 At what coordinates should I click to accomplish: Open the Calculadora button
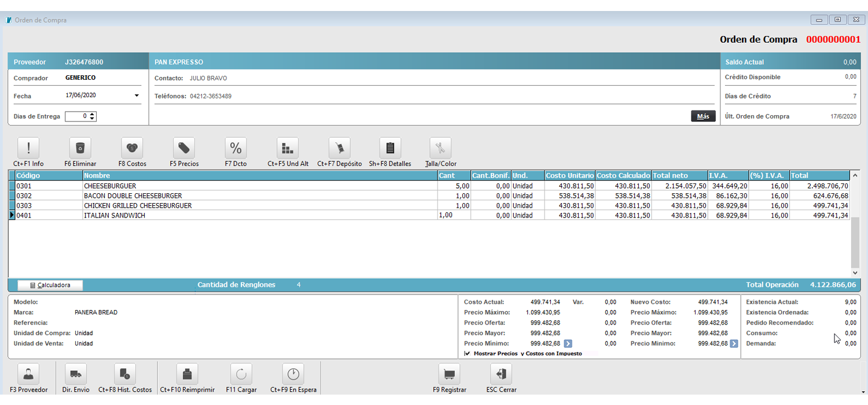coord(50,285)
